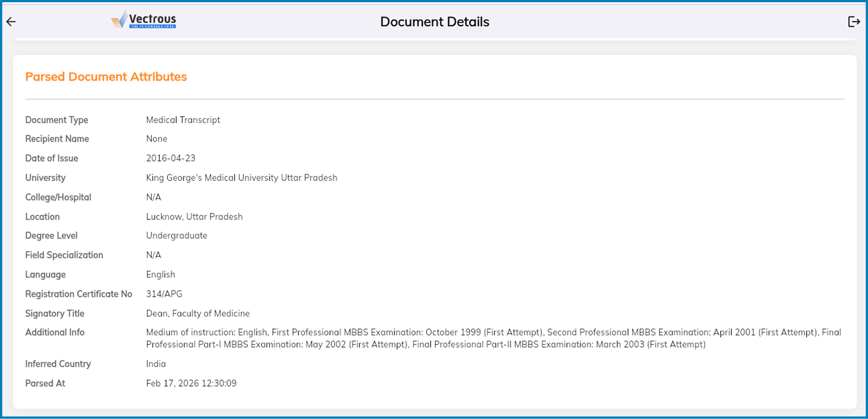Click the Medical Transcript document type value
Screen dimensions: 868x419
tap(183, 120)
